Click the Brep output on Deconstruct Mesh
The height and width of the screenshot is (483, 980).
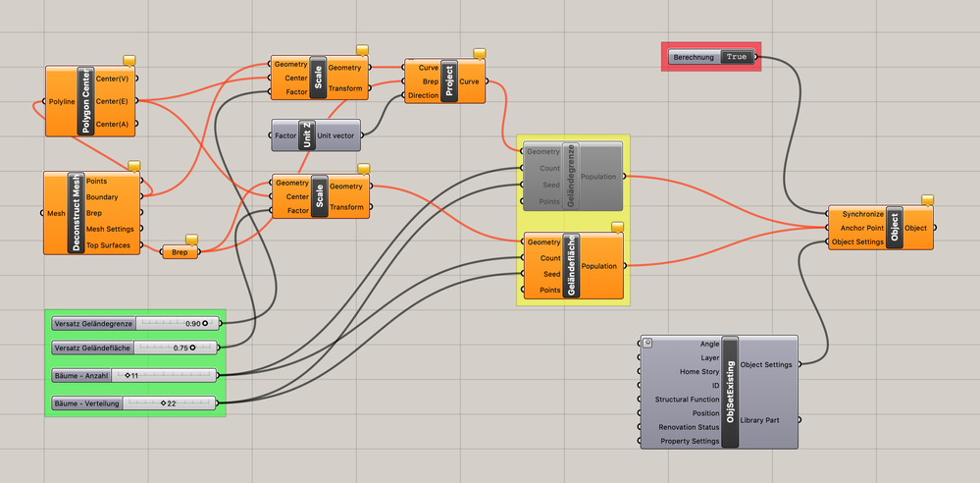(x=94, y=213)
